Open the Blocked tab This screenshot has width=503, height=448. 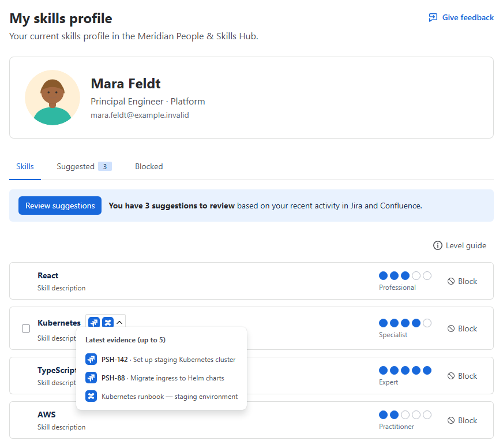coord(149,166)
